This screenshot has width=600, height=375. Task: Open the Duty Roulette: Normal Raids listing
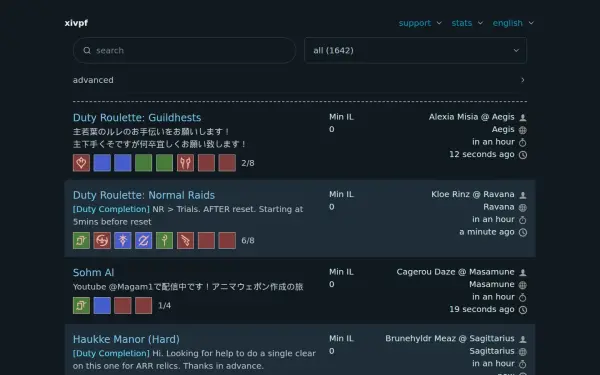tap(144, 195)
